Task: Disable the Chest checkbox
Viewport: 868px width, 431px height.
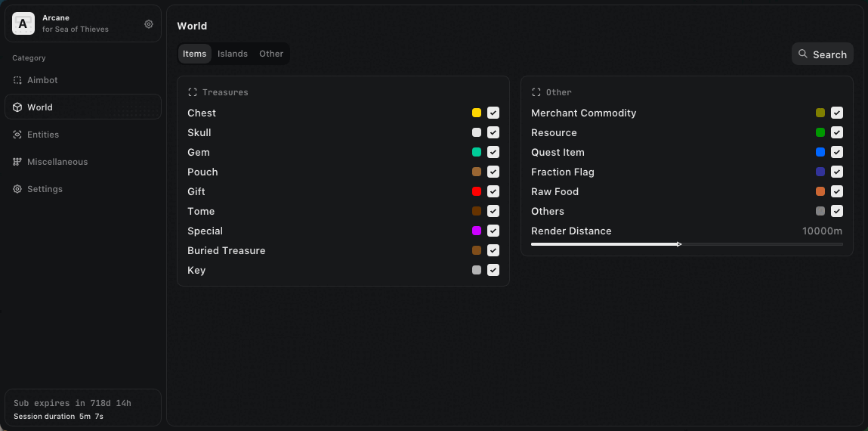Action: pos(493,113)
